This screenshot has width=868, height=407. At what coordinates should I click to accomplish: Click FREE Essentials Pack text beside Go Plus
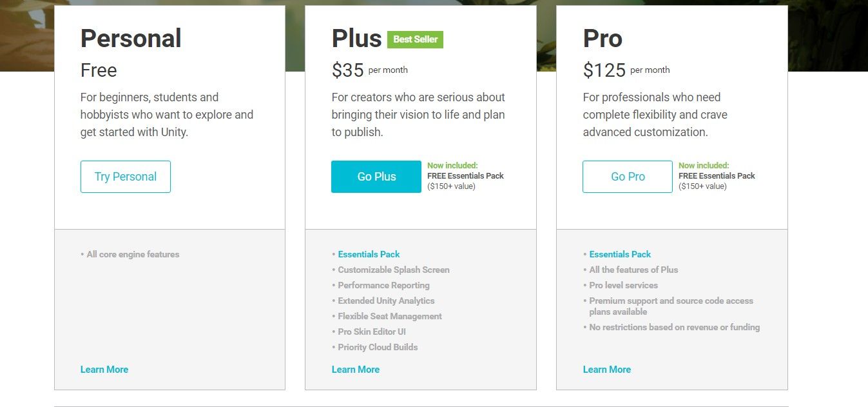point(465,176)
